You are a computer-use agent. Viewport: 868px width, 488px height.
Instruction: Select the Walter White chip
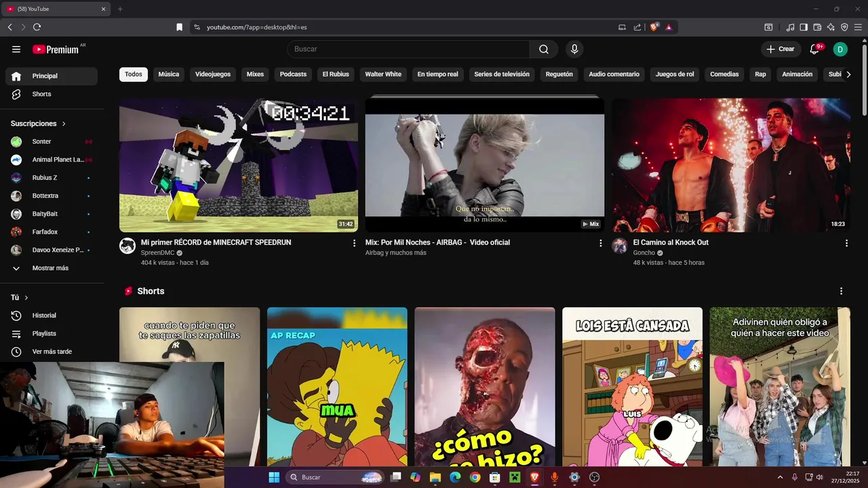(383, 75)
